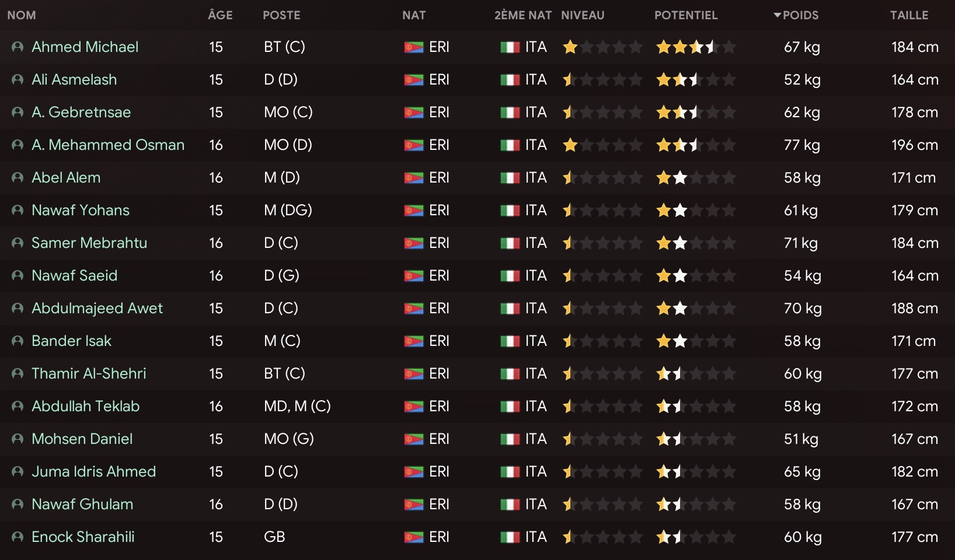Click the player icon beside Thamir Al-Shehri

[18, 373]
